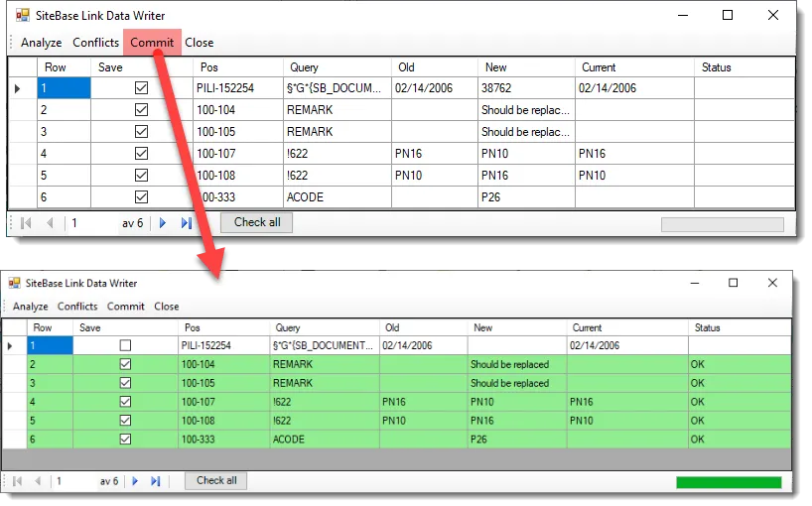Screen dimensions: 812x506
Task: Jump to last record in lower window navigator
Action: point(156,481)
